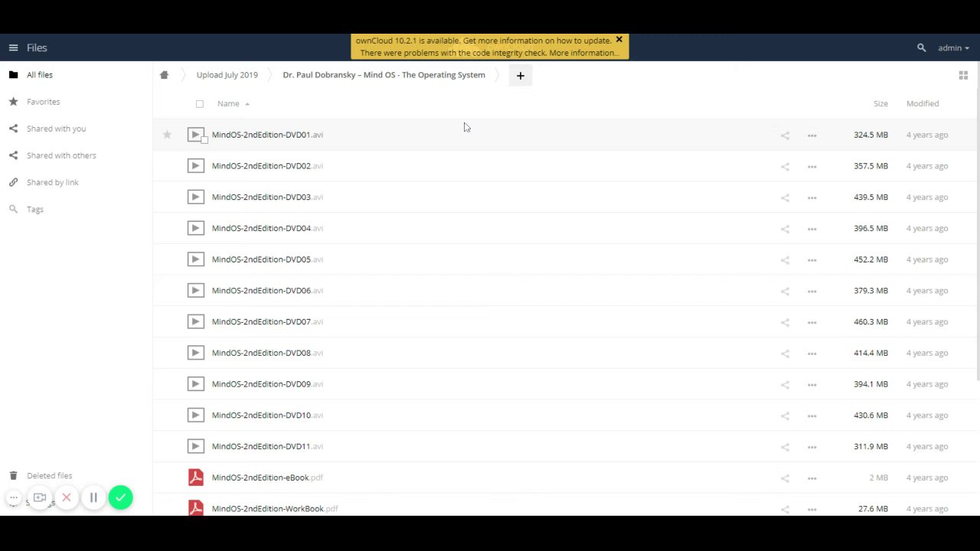The width and height of the screenshot is (980, 551).
Task: Open more actions for DVD05 file
Action: click(812, 260)
